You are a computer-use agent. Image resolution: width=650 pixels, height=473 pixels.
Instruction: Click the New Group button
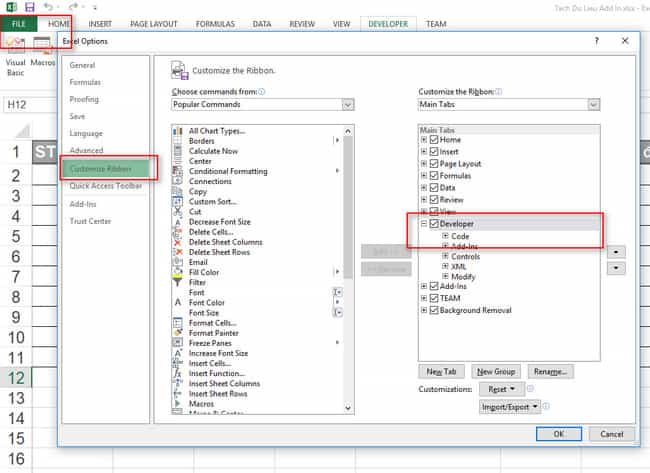(496, 371)
